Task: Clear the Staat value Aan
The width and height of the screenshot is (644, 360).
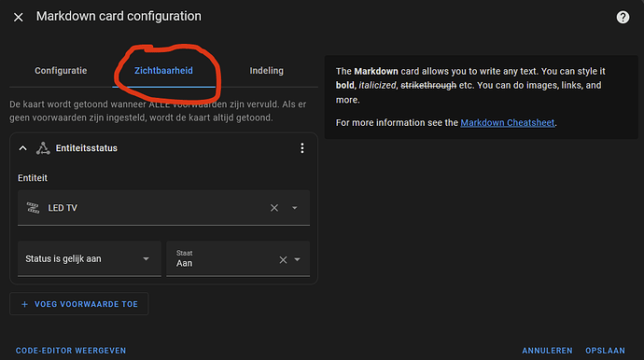Action: [x=283, y=259]
